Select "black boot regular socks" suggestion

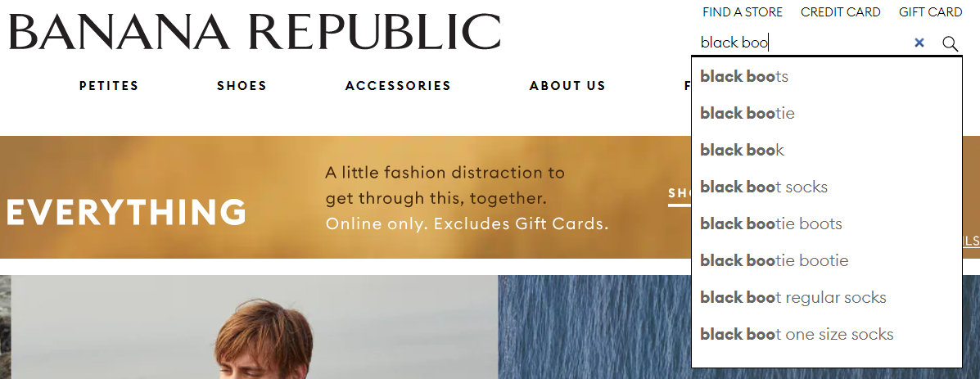tap(826, 298)
